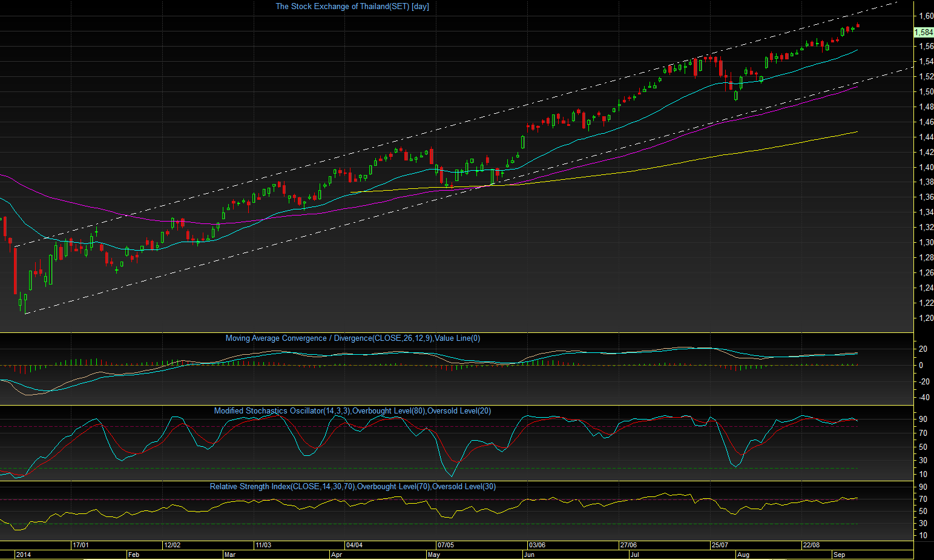Click the Jun month label
Viewport: 934px width, 560px height.
529,555
